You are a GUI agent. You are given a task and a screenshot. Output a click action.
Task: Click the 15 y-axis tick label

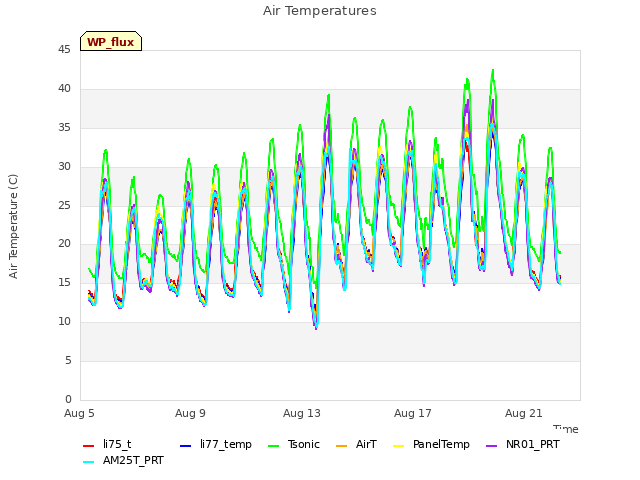point(64,282)
